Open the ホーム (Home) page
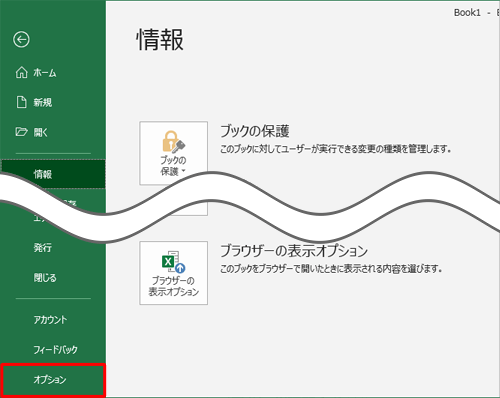Viewport: 500px width, 398px height. [x=45, y=73]
